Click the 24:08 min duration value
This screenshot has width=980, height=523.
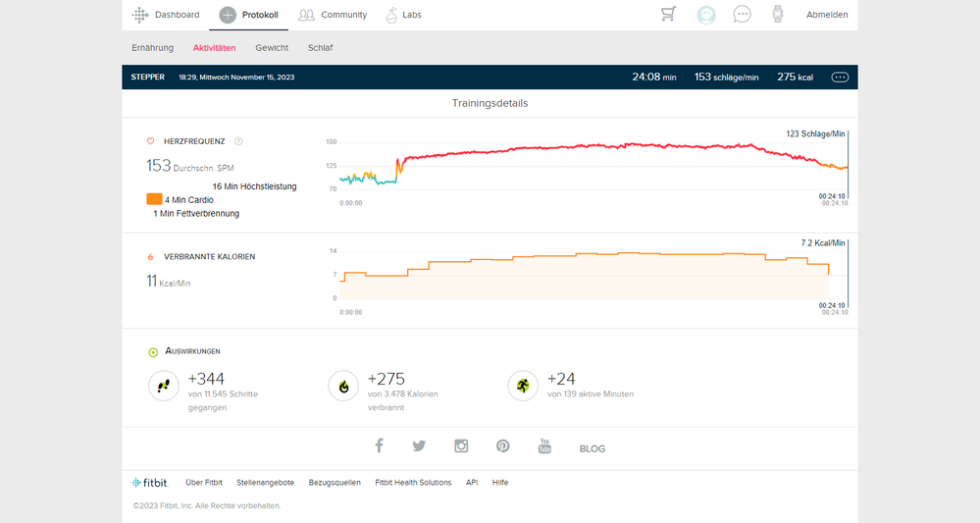pos(653,77)
